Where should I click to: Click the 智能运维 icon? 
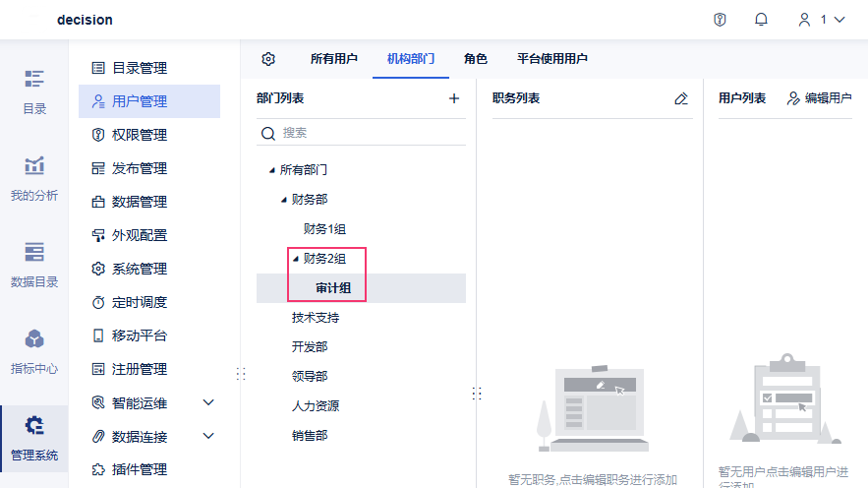98,402
